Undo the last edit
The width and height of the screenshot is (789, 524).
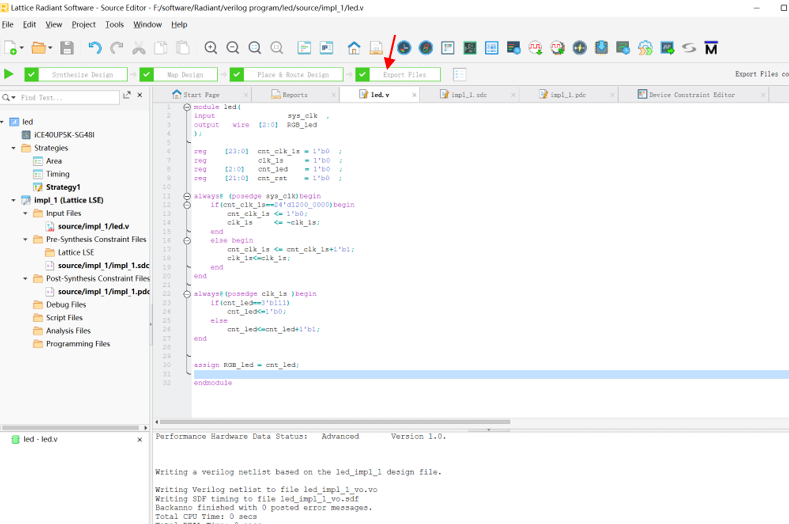pyautogui.click(x=95, y=48)
